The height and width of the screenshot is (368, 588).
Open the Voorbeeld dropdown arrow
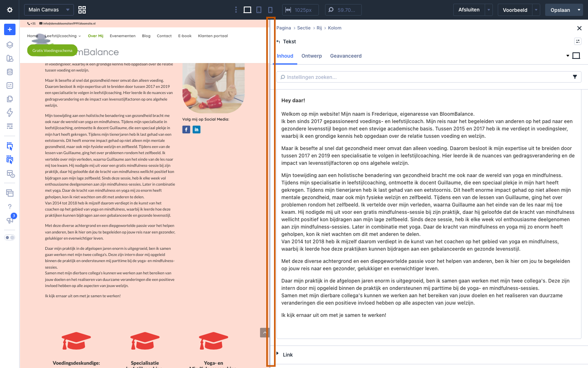[536, 10]
